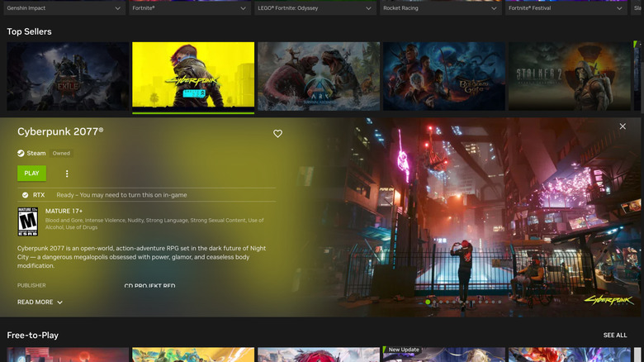Select the Path of Exile thumbnail
This screenshot has height=362, width=644.
[x=68, y=77]
